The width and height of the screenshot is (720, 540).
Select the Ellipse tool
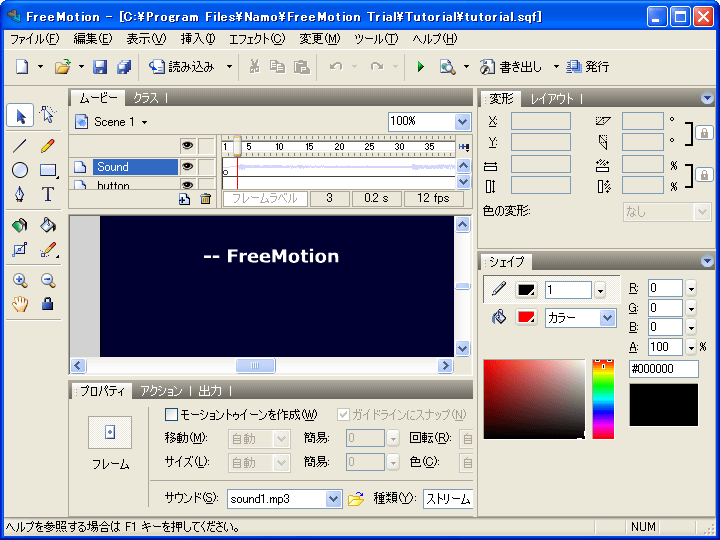point(20,170)
